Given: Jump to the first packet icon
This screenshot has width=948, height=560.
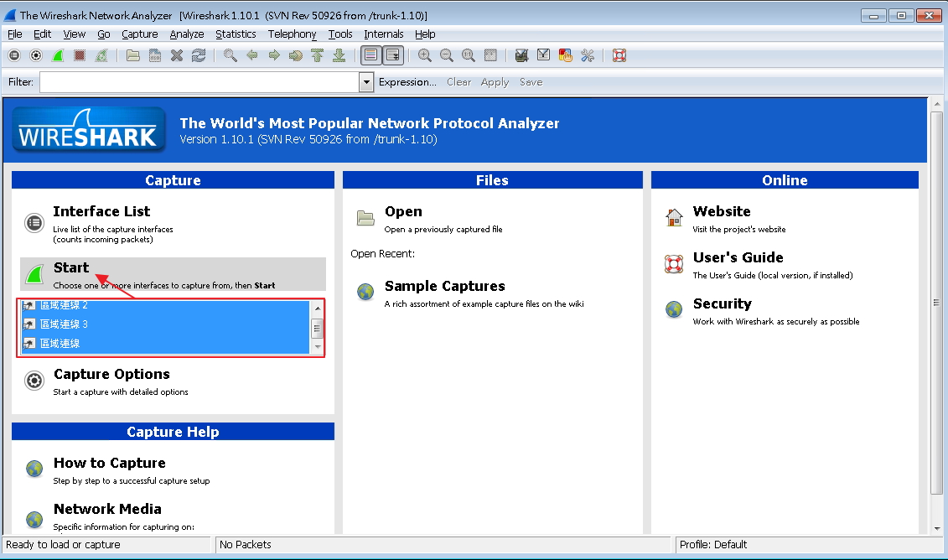Looking at the screenshot, I should click(x=318, y=55).
